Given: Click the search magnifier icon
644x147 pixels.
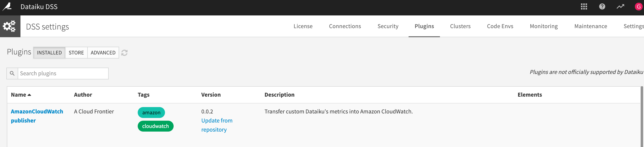Looking at the screenshot, I should (12, 73).
